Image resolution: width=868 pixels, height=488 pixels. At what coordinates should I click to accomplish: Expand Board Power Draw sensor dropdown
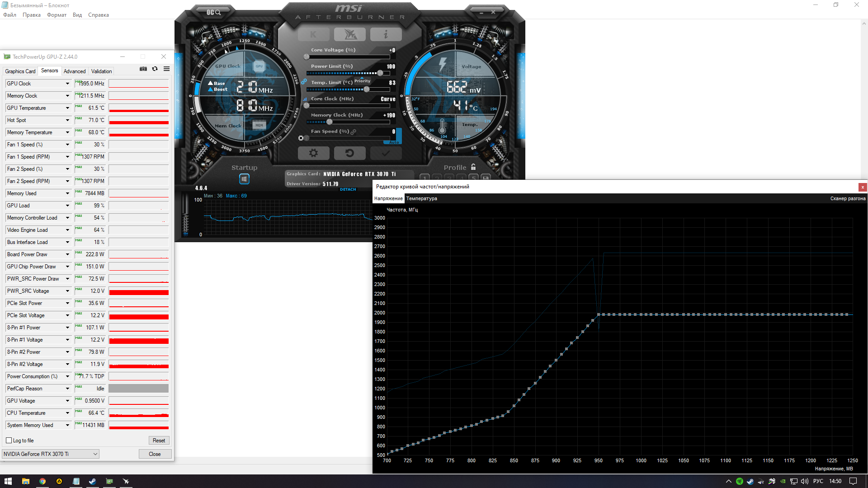(x=67, y=254)
